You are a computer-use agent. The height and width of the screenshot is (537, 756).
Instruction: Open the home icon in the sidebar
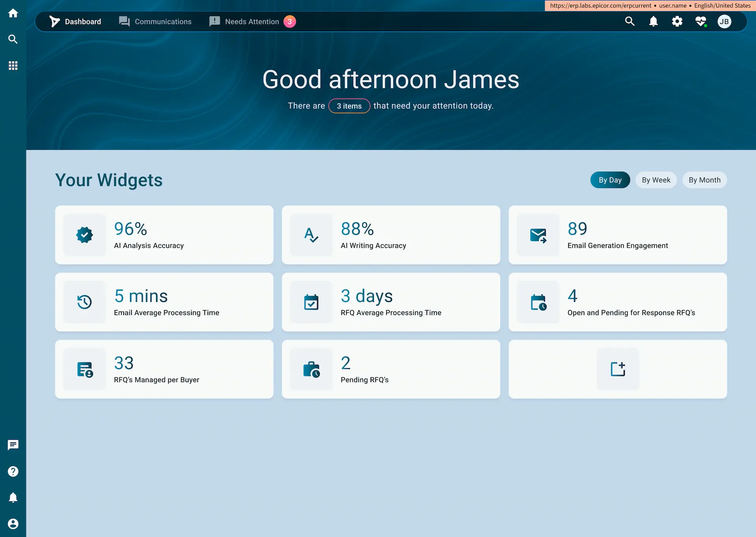click(x=13, y=13)
